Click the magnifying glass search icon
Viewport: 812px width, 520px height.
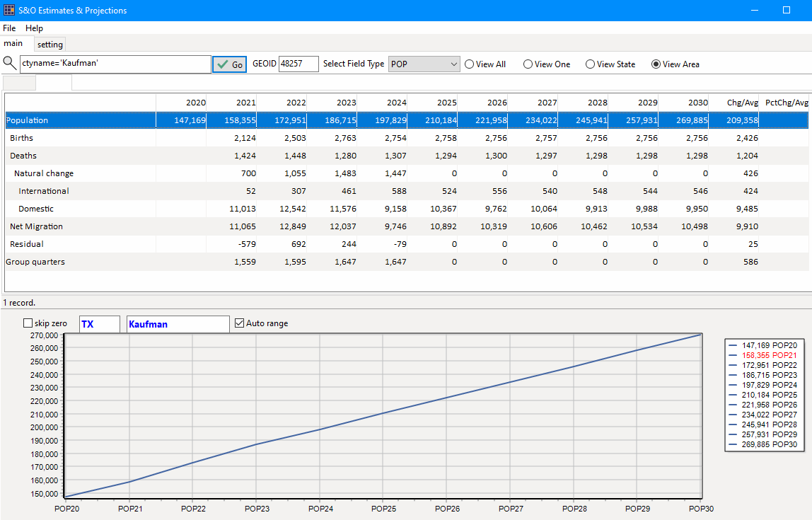pyautogui.click(x=9, y=64)
